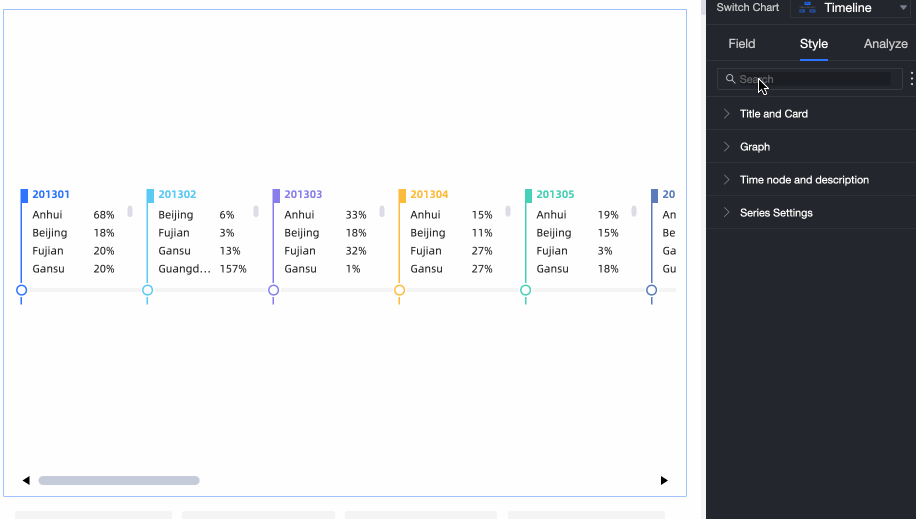
Task: Click the 201303 timeline node circle
Action: click(273, 291)
